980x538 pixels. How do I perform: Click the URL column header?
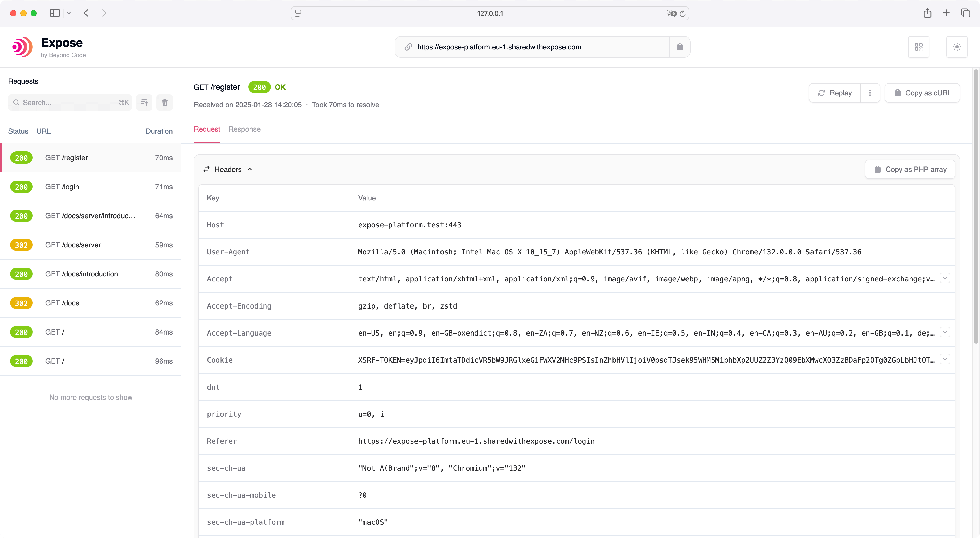coord(43,131)
